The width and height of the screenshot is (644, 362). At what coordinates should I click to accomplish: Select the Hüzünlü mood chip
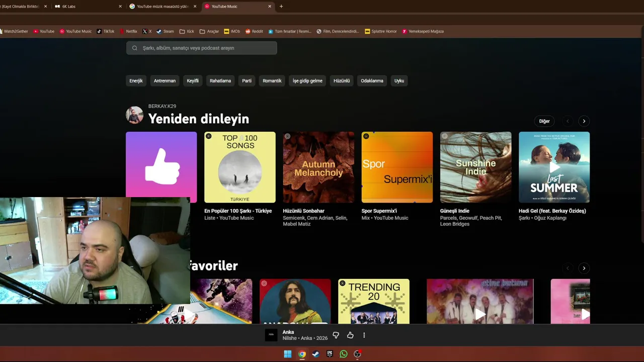(x=342, y=80)
